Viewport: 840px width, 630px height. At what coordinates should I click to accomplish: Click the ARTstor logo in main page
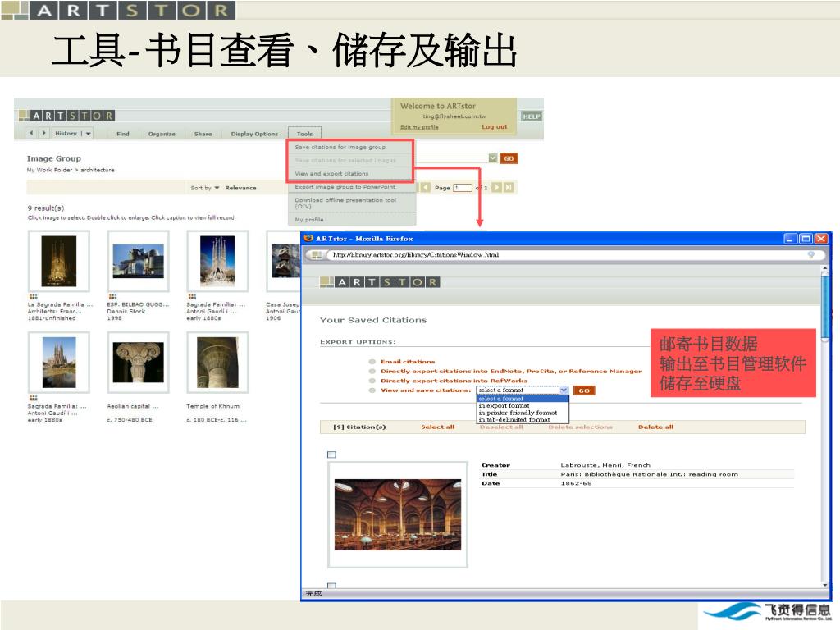(x=67, y=116)
